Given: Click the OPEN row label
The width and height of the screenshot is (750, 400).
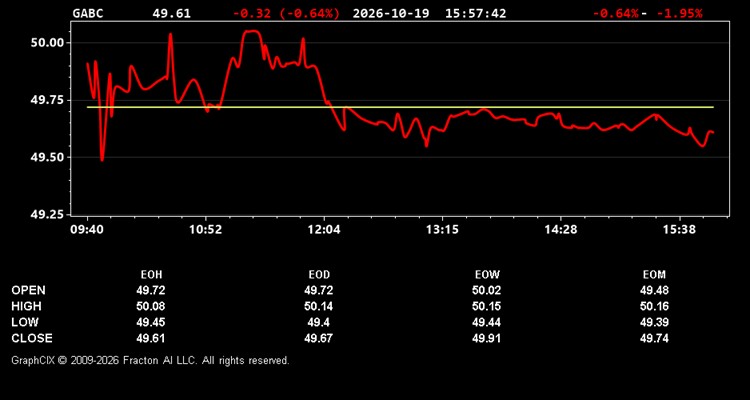Looking at the screenshot, I should 29,290.
